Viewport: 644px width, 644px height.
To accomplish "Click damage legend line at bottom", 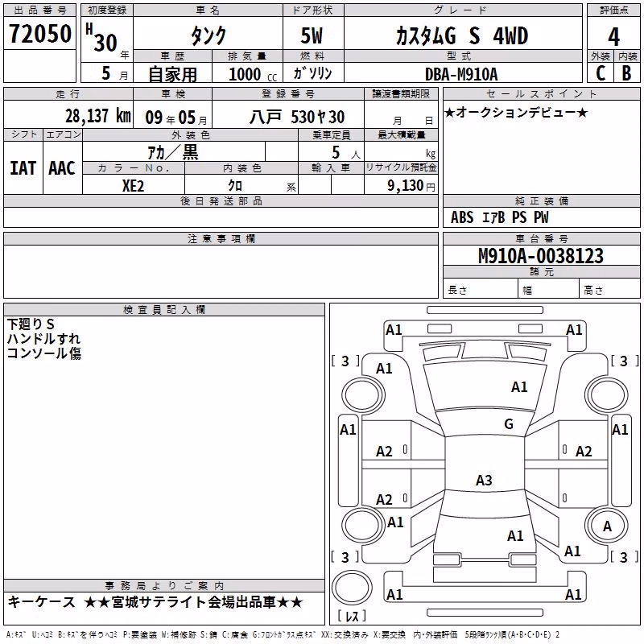I will 283,634.
